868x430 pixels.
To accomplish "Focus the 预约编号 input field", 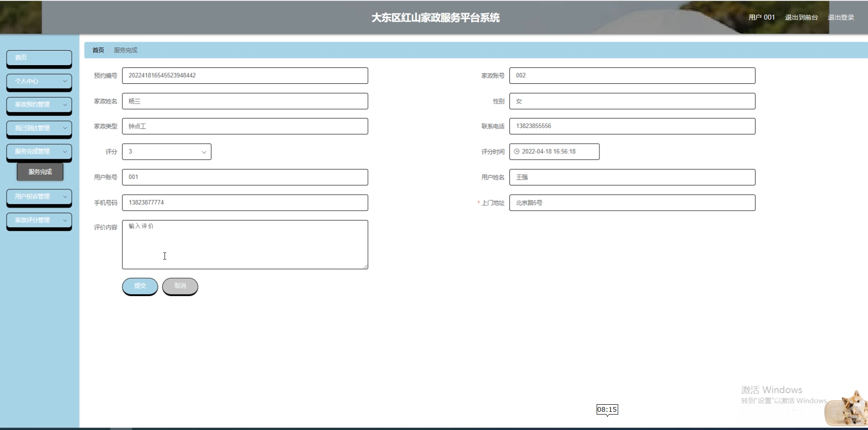I will click(x=245, y=75).
